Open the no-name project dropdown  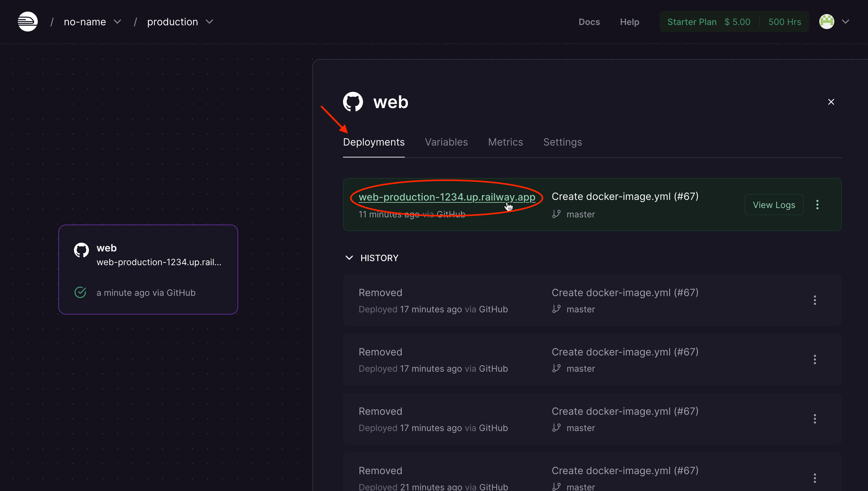117,21
